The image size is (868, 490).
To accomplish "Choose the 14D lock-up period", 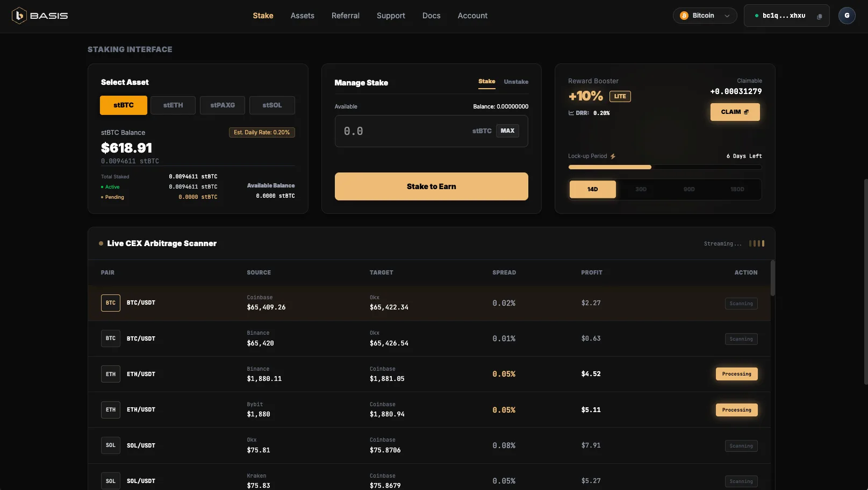I will (593, 189).
